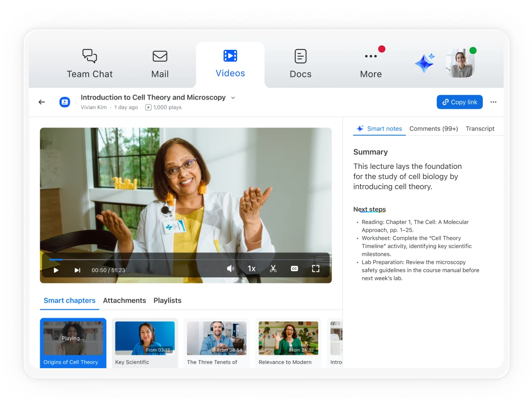The width and height of the screenshot is (532, 399).
Task: Click the Copy link button
Action: pos(459,102)
